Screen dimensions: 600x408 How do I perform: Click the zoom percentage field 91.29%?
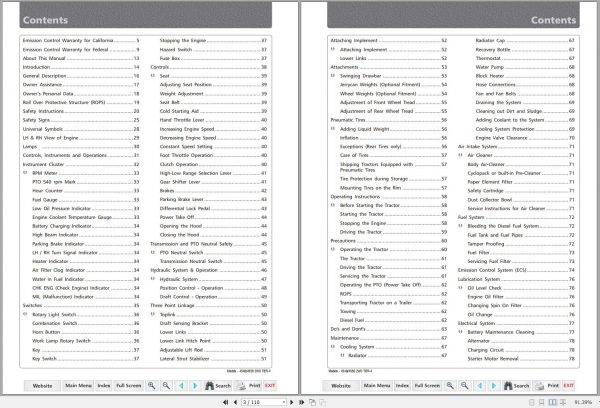tap(583, 402)
